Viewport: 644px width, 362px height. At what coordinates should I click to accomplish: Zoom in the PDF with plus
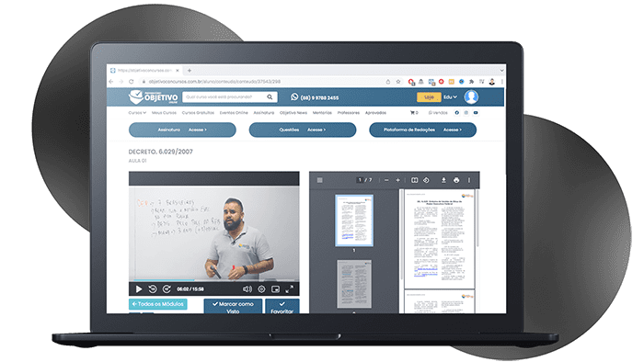pyautogui.click(x=397, y=180)
